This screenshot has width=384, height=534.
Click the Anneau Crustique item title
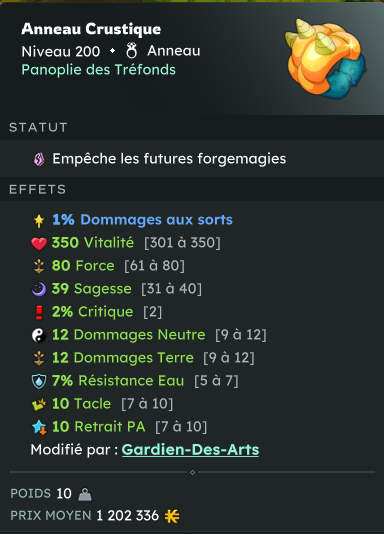(x=91, y=29)
